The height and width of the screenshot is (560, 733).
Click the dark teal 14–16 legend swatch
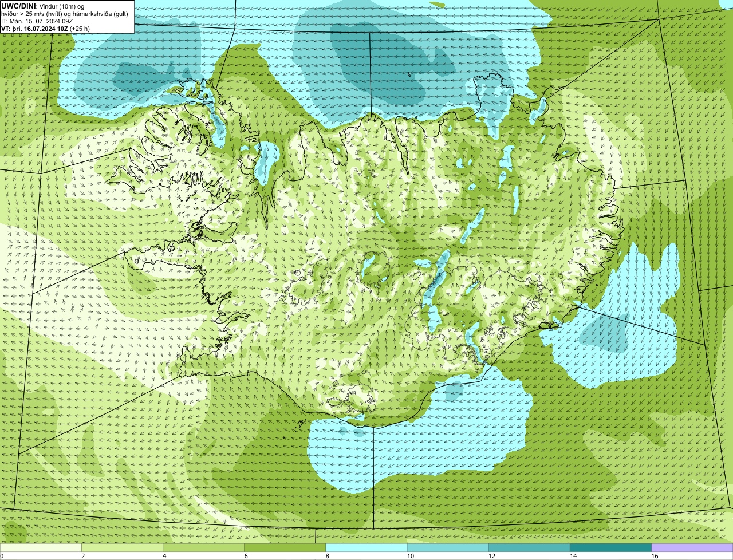[610, 547]
